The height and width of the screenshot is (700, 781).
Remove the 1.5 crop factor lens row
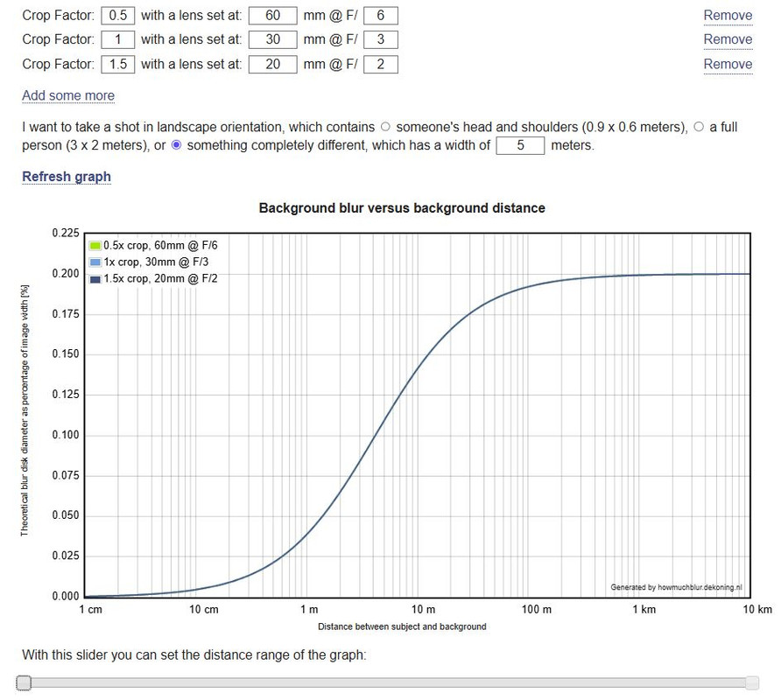(728, 64)
